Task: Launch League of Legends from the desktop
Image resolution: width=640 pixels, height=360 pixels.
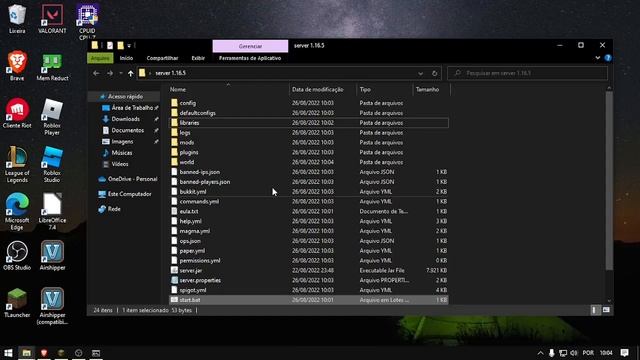Action: 17,164
